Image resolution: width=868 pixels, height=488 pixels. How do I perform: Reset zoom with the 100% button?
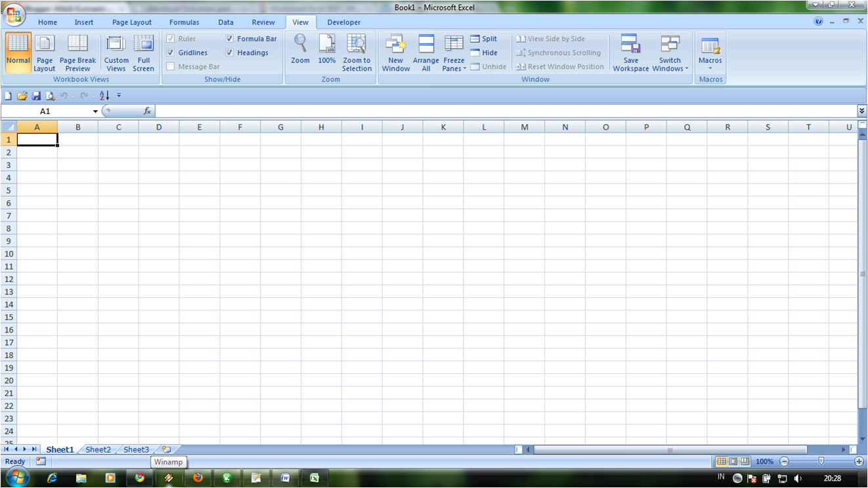pos(326,52)
